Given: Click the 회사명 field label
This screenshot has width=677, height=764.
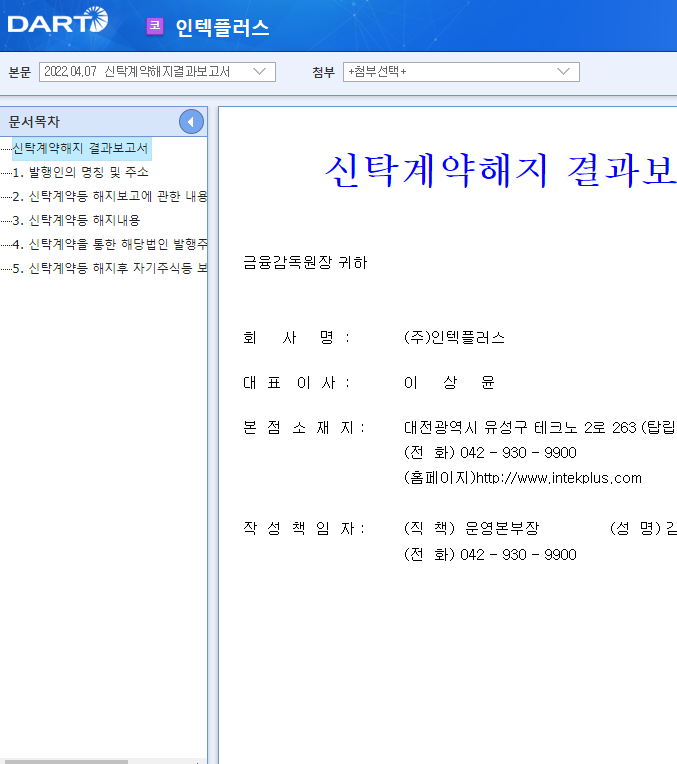Looking at the screenshot, I should click(296, 338).
